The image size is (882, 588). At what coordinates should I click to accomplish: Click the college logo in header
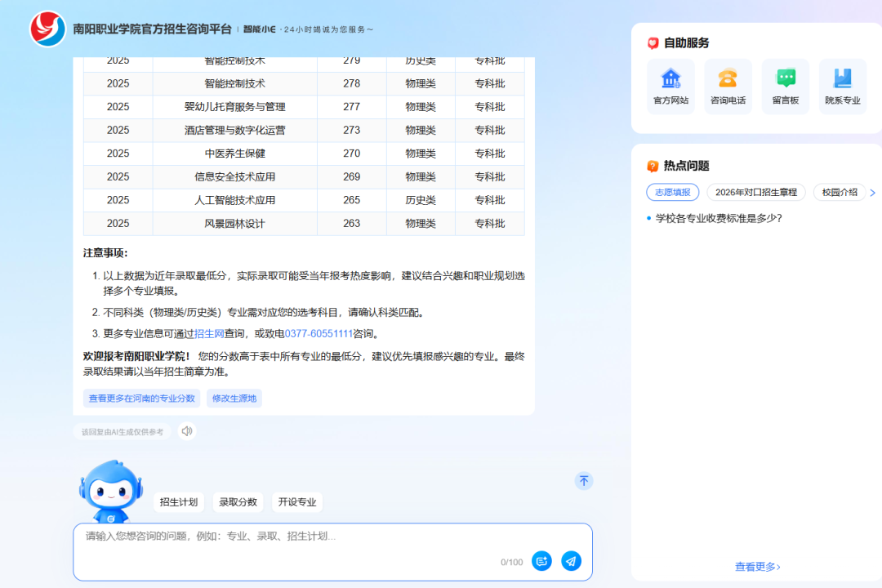pyautogui.click(x=48, y=29)
